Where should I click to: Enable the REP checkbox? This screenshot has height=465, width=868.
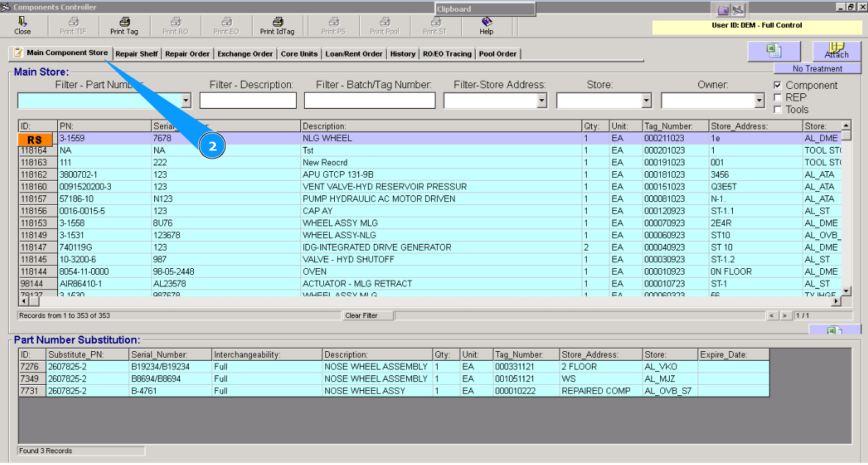[x=778, y=97]
